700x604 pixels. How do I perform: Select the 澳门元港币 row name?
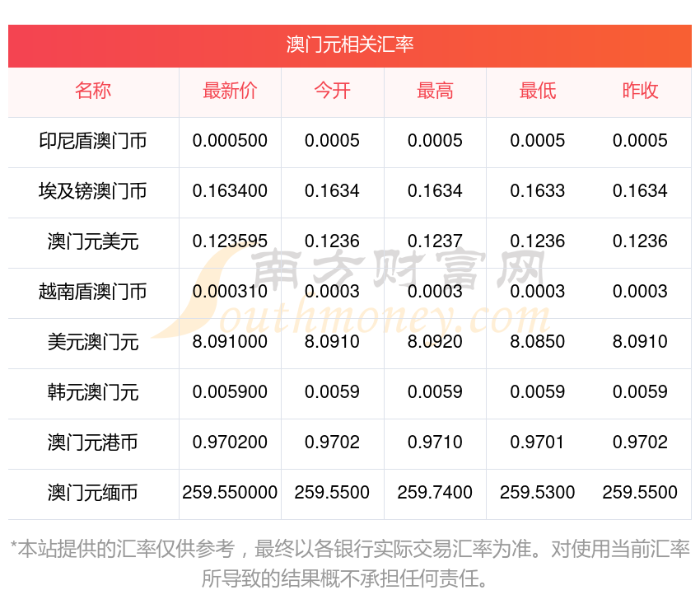pyautogui.click(x=93, y=442)
